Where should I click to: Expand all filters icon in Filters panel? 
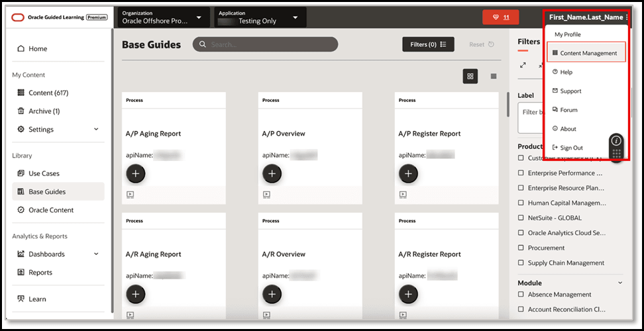[x=523, y=66]
